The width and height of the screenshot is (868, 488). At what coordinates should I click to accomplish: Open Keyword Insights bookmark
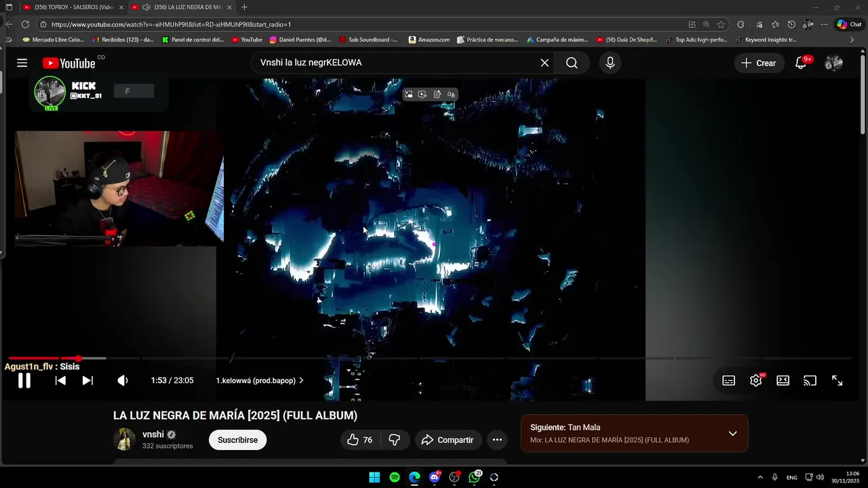click(x=765, y=40)
